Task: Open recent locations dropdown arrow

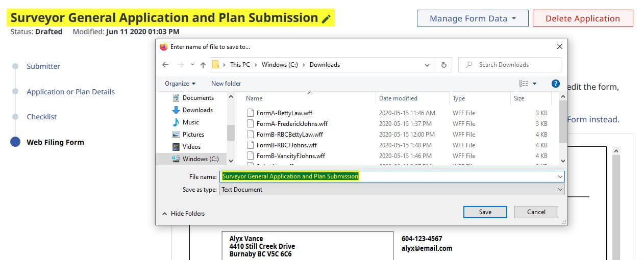Action: [192, 65]
